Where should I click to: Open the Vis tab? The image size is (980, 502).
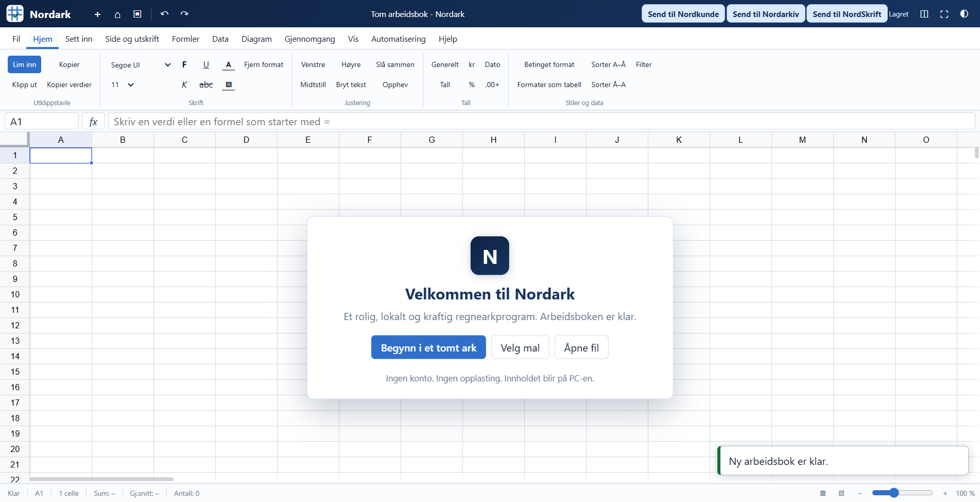click(x=353, y=39)
